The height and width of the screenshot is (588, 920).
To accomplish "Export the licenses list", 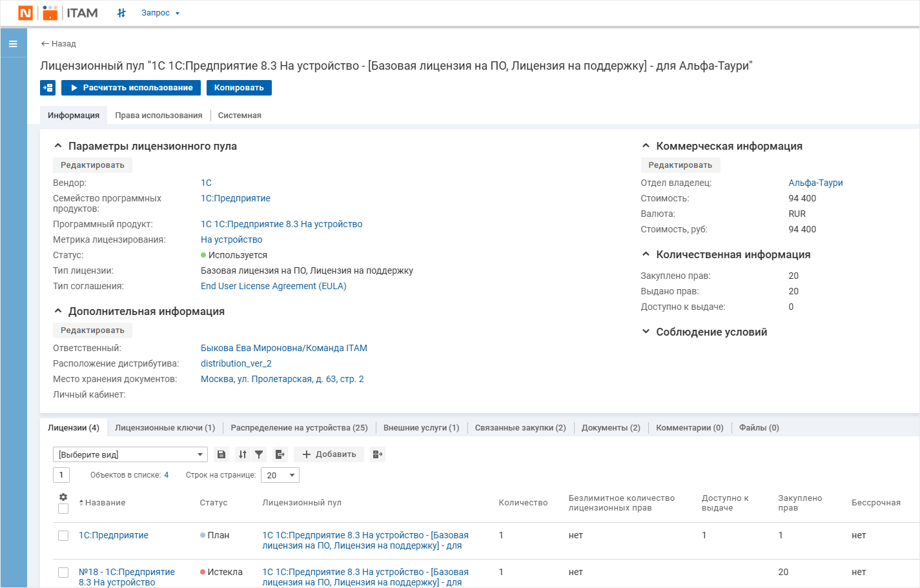I will point(280,454).
